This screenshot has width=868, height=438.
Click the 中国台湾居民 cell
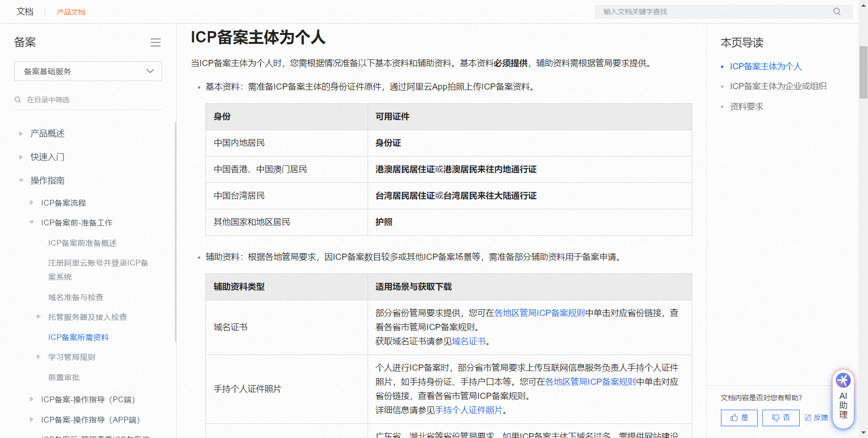tap(287, 196)
